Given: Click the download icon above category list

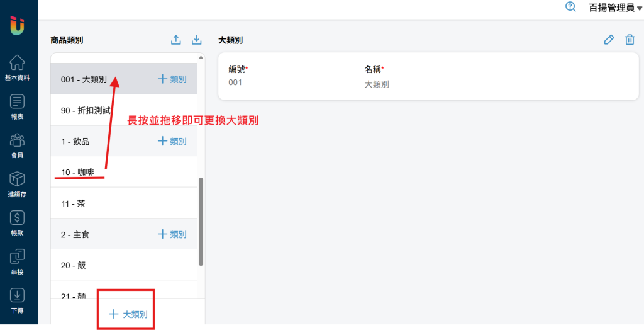Looking at the screenshot, I should [x=196, y=40].
